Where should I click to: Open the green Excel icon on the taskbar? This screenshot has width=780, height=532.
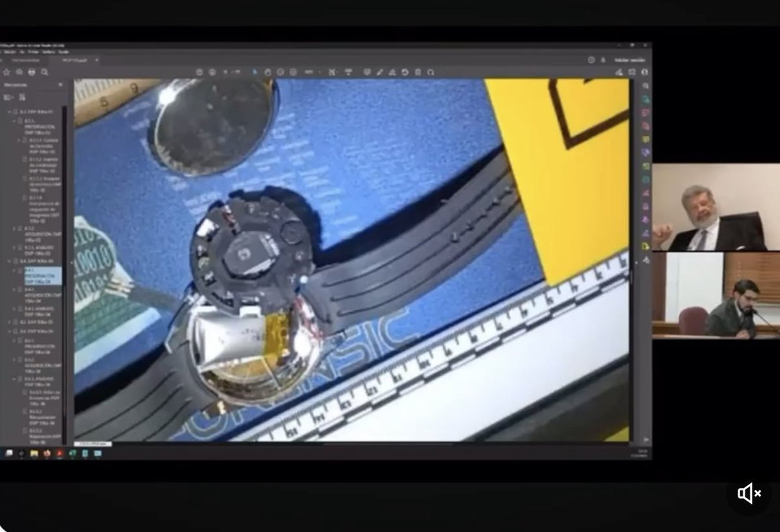(73, 453)
